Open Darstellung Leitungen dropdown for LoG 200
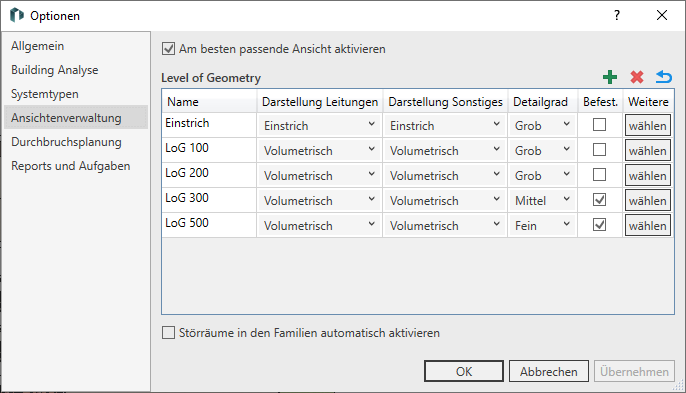This screenshot has width=686, height=393. [319, 175]
